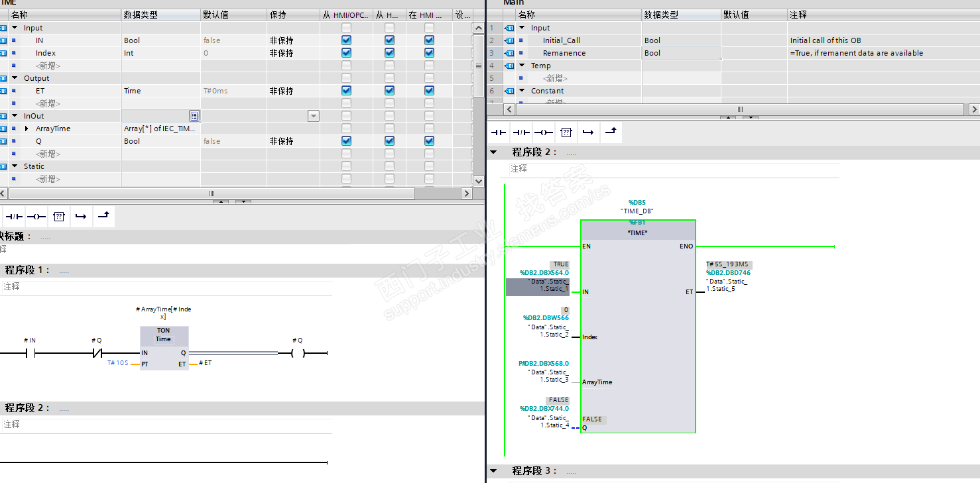Insert a coil from TIME block toolbar
This screenshot has width=980, height=483.
[36, 217]
